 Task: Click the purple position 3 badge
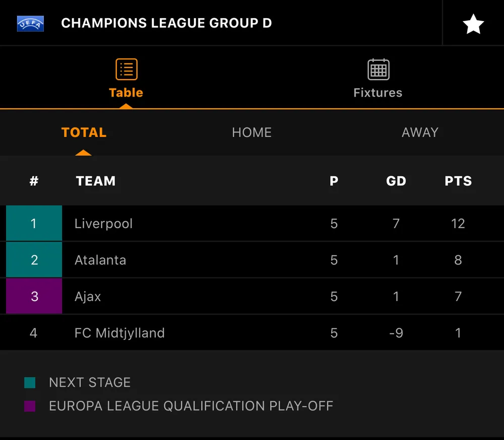coord(34,297)
